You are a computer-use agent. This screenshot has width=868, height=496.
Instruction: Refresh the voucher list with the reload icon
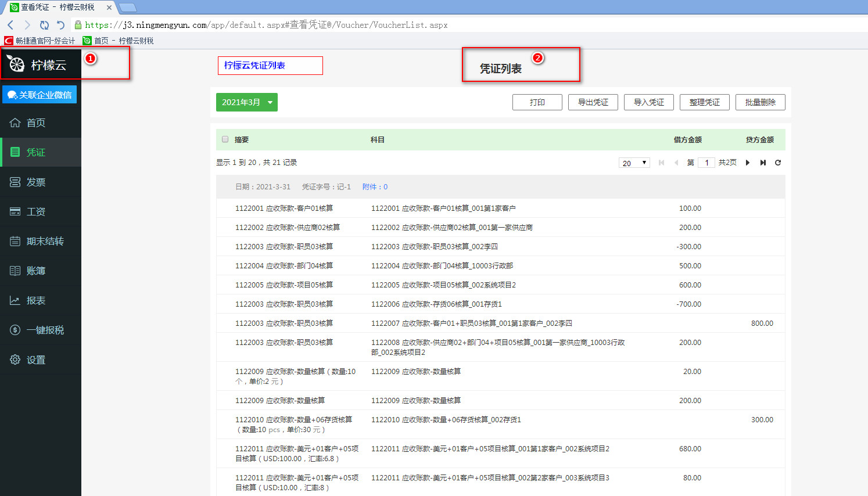pyautogui.click(x=778, y=163)
